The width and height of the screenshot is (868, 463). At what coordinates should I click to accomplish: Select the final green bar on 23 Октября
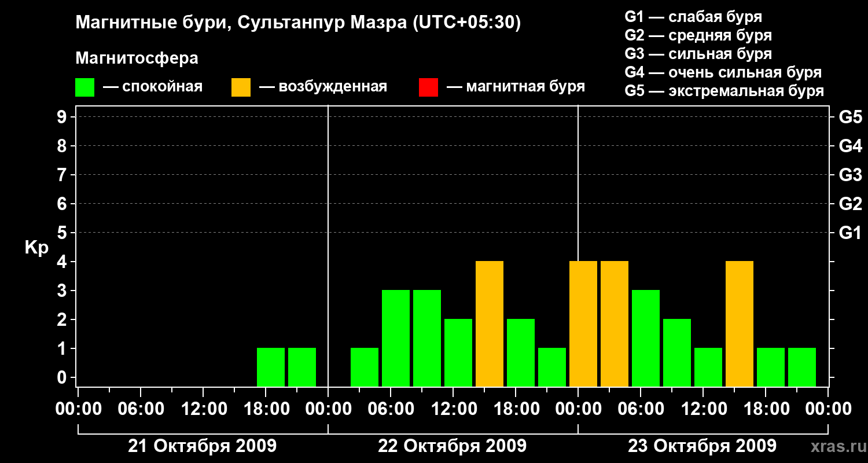coord(802,367)
